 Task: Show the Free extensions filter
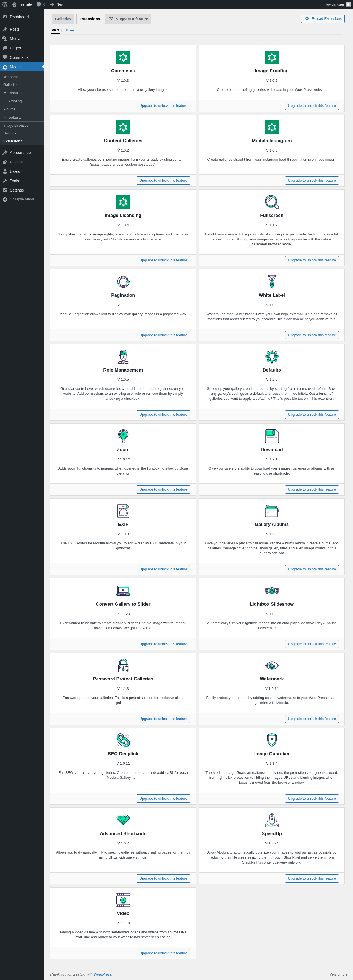pyautogui.click(x=70, y=30)
